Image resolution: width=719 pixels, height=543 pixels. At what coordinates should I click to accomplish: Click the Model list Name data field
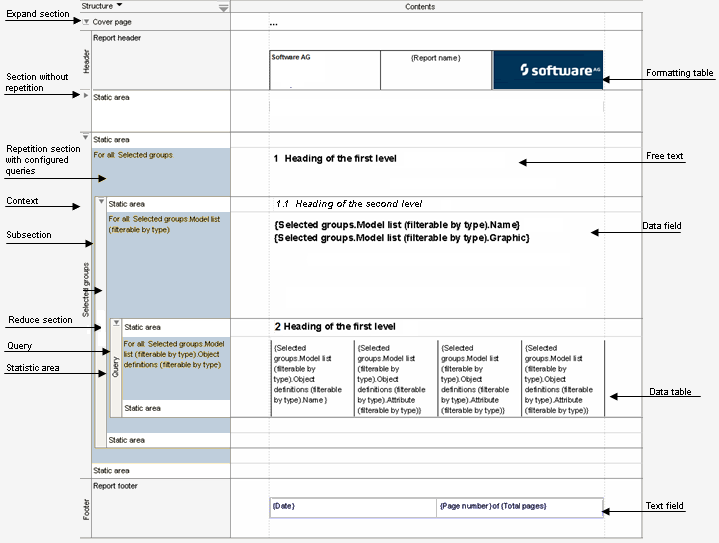pos(397,225)
